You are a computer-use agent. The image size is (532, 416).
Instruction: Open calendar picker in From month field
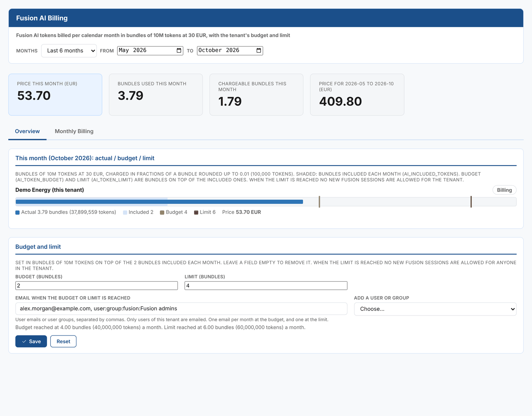tap(179, 51)
